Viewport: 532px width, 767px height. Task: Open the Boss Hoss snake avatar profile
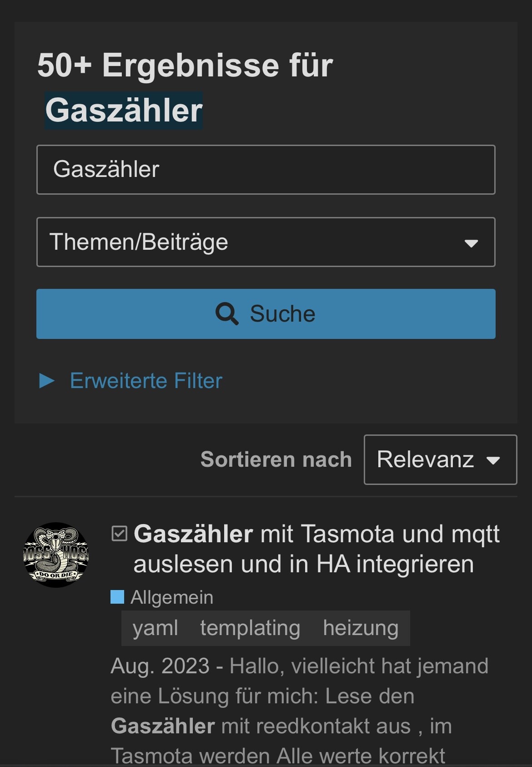56,555
